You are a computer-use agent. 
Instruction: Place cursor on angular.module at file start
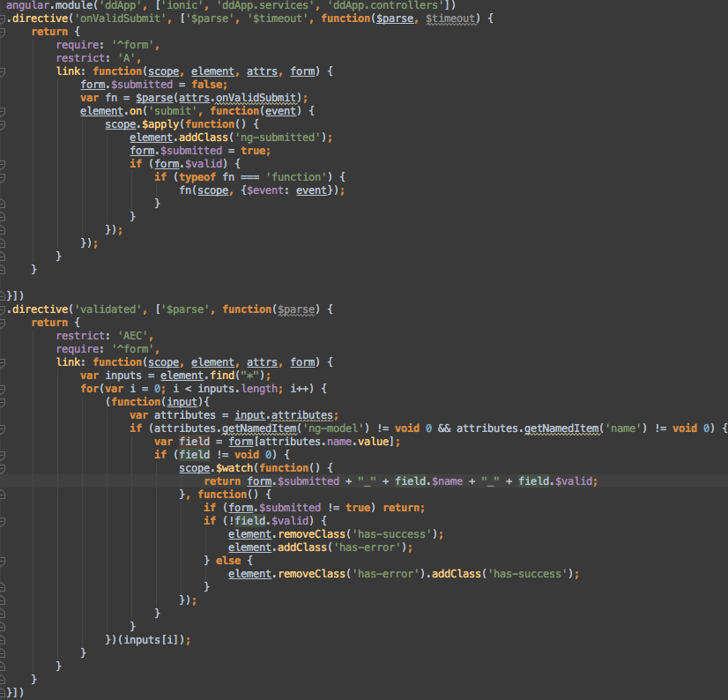[x=50, y=5]
